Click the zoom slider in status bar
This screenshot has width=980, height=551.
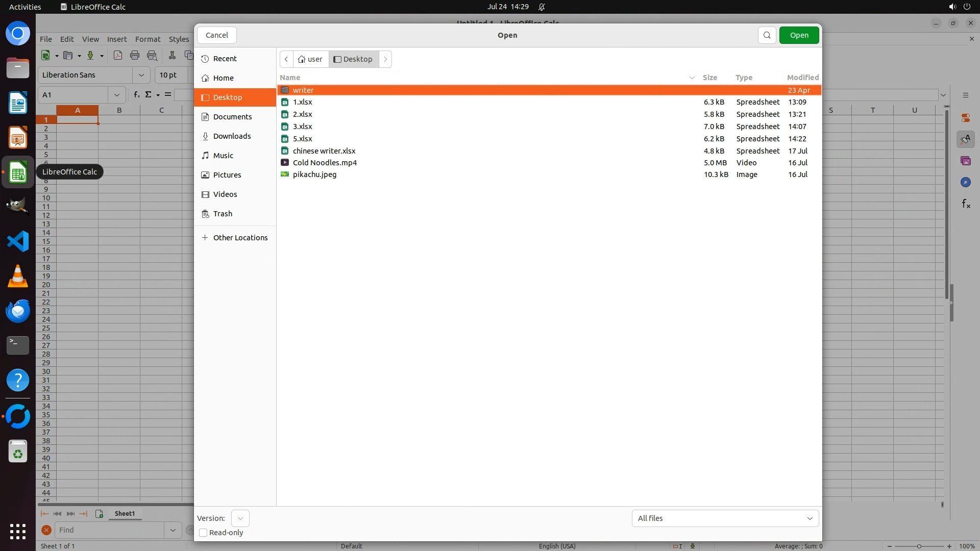[919, 546]
